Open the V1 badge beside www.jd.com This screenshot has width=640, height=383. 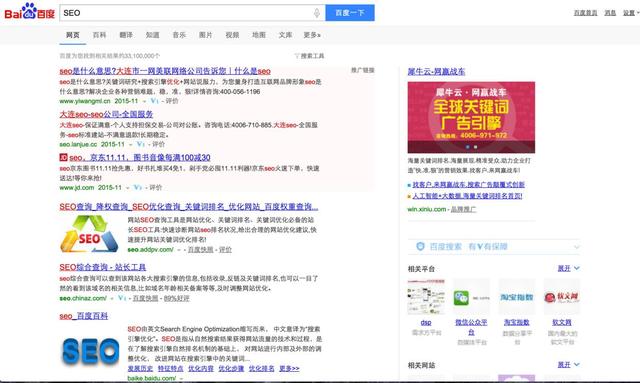[x=138, y=187]
